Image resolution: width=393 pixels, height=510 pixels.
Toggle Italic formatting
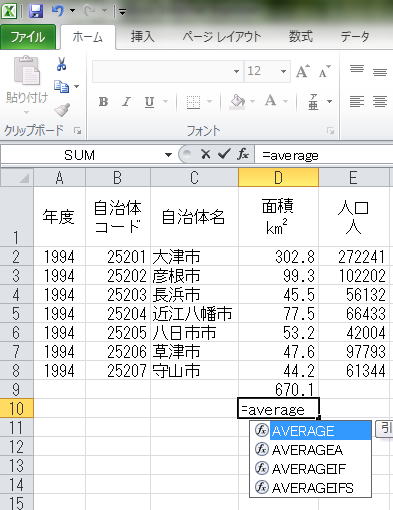(x=126, y=101)
